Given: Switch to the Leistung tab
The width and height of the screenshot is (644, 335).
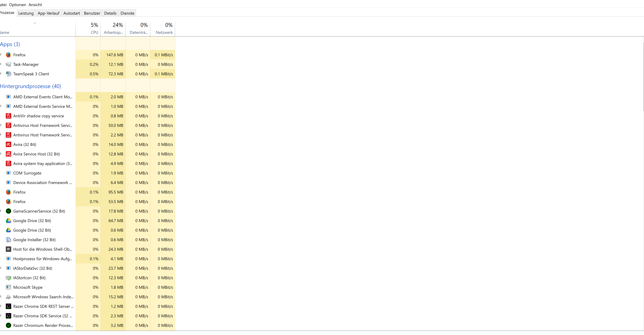Looking at the screenshot, I should [26, 13].
